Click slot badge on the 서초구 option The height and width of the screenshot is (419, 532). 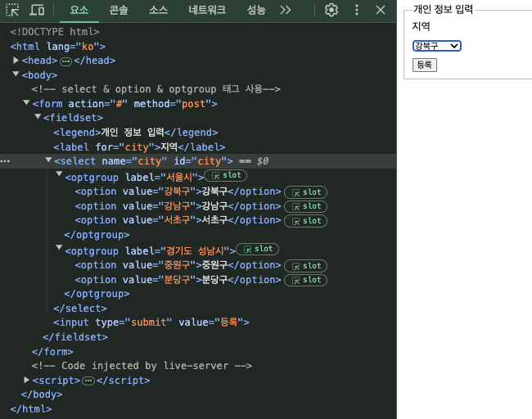[x=306, y=221]
